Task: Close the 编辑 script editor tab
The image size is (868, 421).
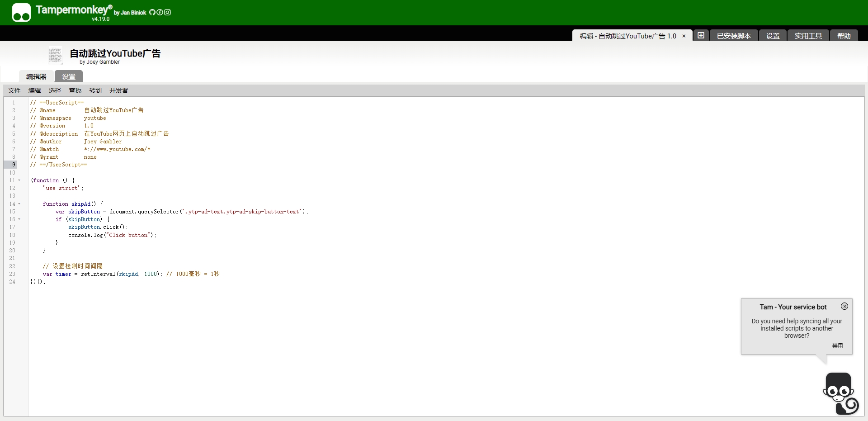Action: coord(684,36)
